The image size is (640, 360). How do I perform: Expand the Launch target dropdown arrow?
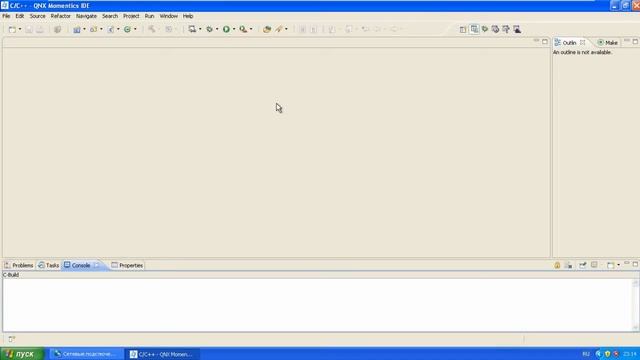point(200,29)
